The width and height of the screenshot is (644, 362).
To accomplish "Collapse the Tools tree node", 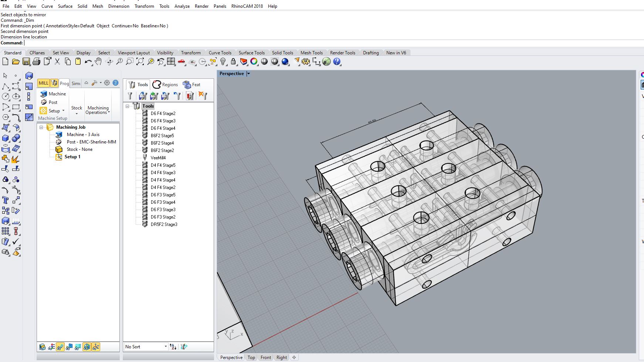I will (128, 106).
